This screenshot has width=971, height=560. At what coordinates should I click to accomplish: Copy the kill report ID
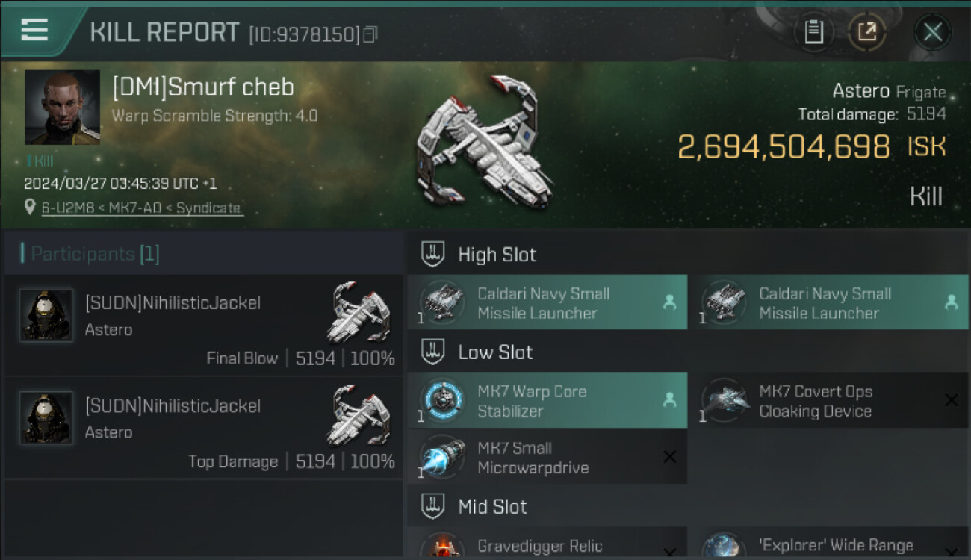(x=370, y=34)
